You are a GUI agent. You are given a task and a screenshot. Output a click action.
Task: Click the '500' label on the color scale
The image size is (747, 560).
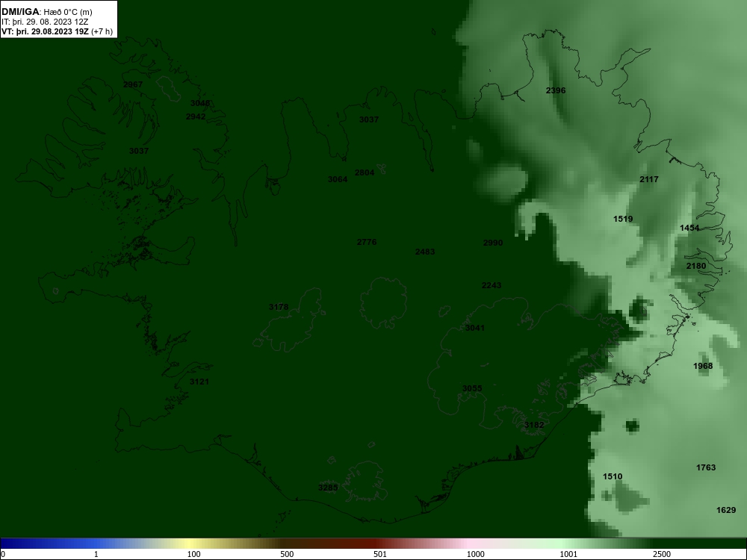(x=288, y=554)
